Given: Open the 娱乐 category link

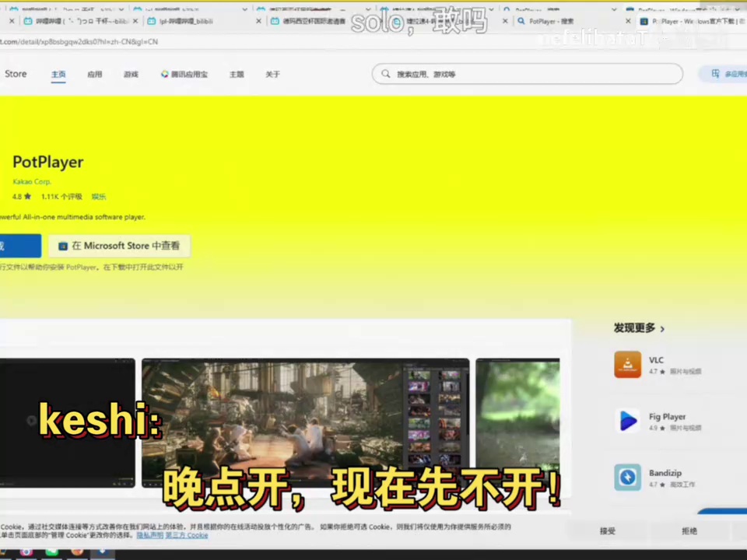Looking at the screenshot, I should [99, 197].
